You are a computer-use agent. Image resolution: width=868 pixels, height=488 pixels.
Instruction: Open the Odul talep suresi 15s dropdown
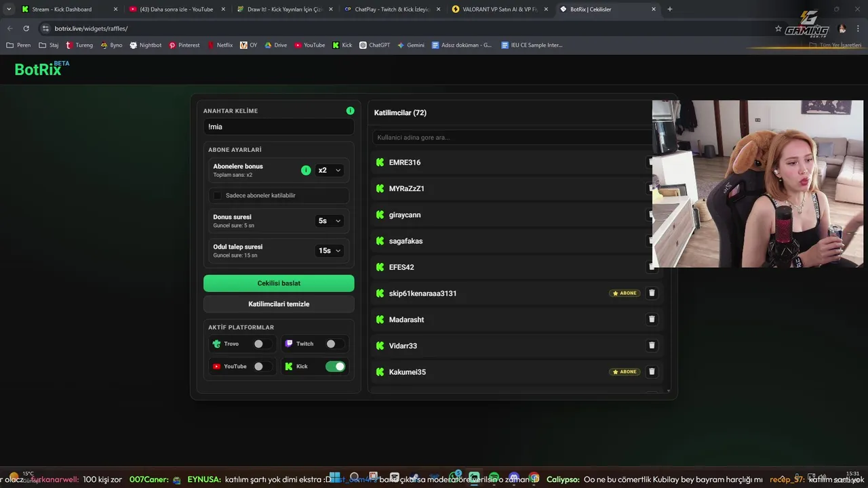tap(330, 251)
